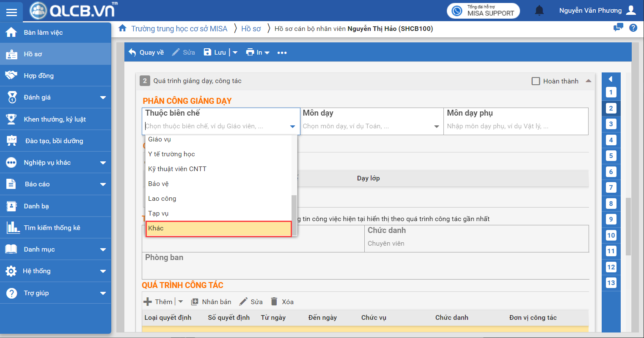Viewport: 644px width, 338px height.
Task: Open the three-dots more options
Action: (282, 53)
